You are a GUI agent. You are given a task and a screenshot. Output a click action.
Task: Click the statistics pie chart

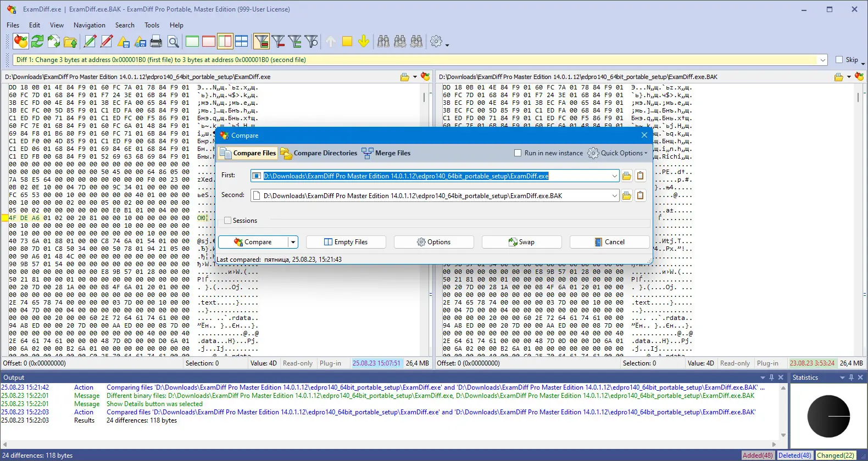[x=828, y=416]
